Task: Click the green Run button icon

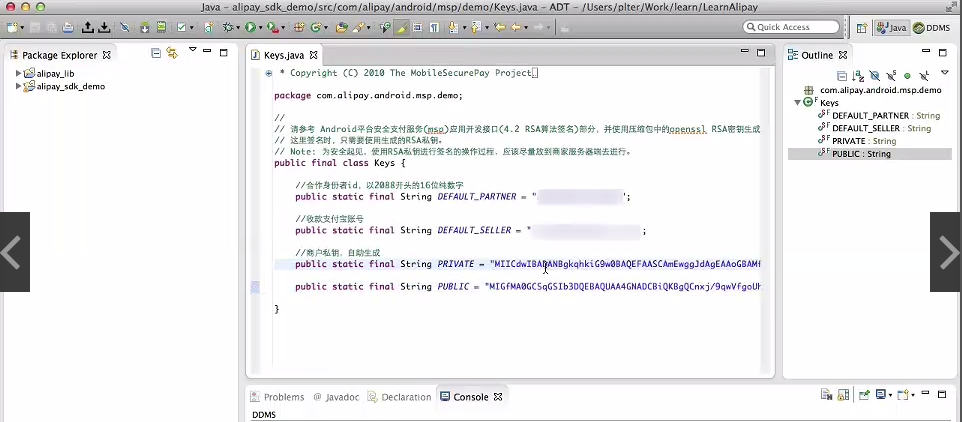Action: click(250, 27)
